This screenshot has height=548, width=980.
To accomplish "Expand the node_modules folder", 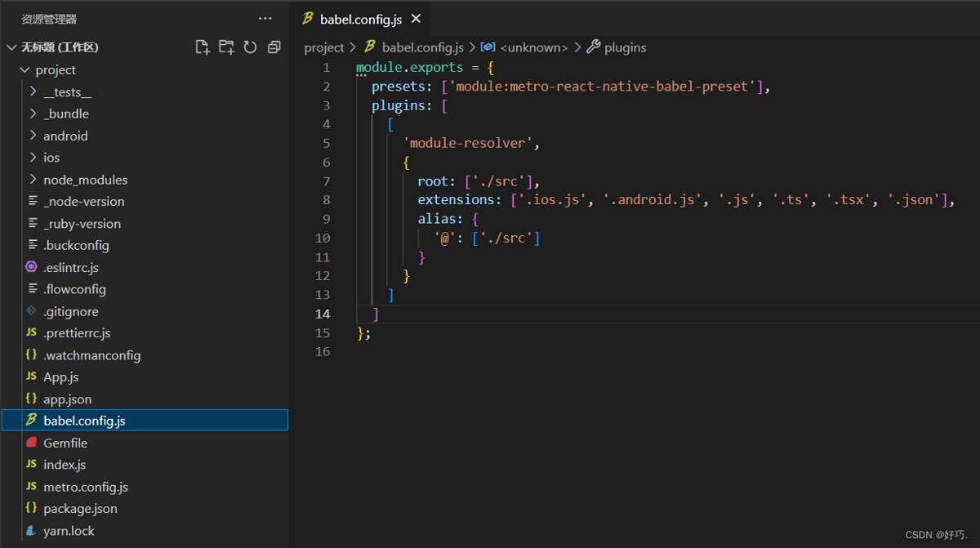I will point(85,180).
